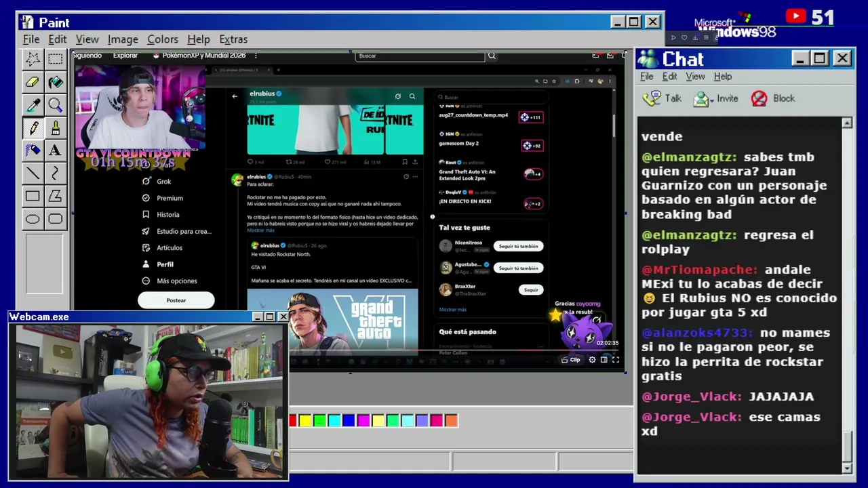Click the Mostrar más link in the tweet
Viewport: 868px width, 488px height.
pyautogui.click(x=260, y=230)
